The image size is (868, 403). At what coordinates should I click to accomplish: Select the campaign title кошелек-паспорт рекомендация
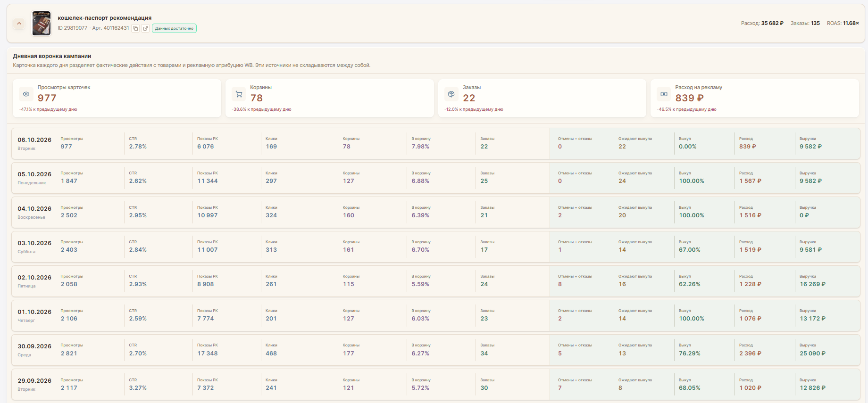point(105,18)
